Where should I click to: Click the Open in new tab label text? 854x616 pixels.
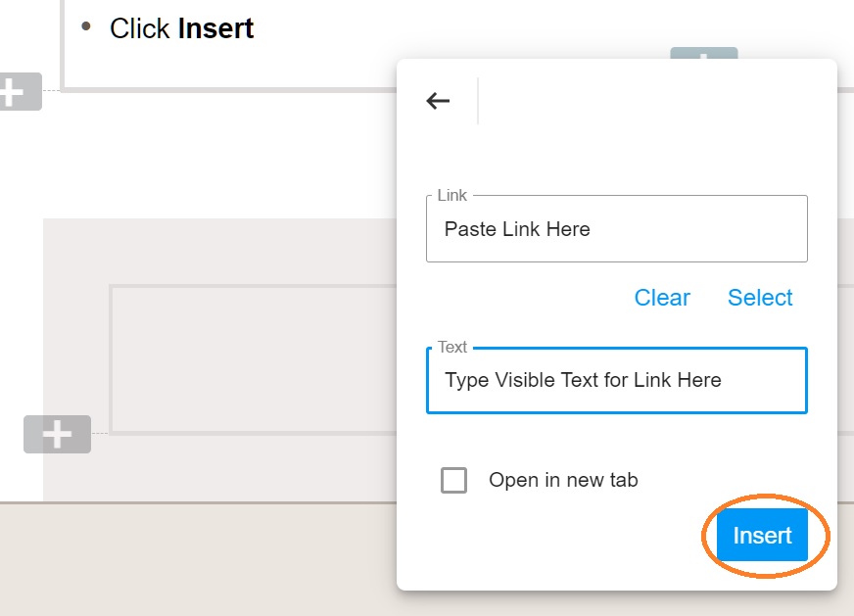click(x=563, y=480)
